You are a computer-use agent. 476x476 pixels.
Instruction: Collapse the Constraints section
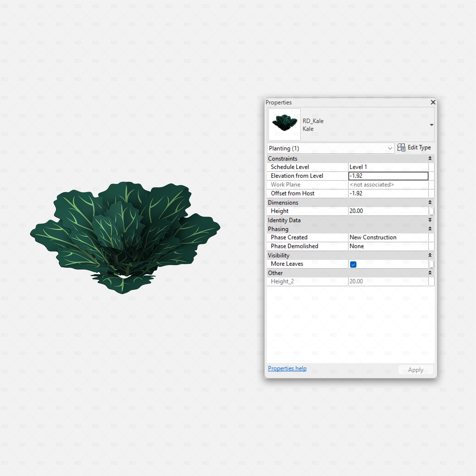(x=430, y=158)
